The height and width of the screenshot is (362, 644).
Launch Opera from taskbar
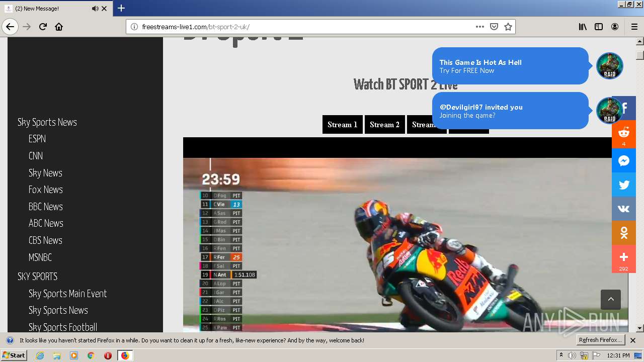108,355
